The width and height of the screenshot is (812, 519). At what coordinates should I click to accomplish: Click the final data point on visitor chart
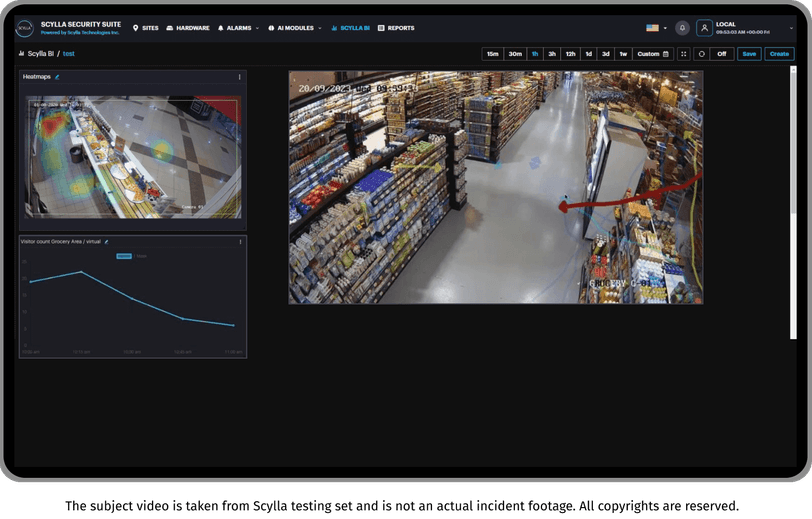(x=234, y=325)
